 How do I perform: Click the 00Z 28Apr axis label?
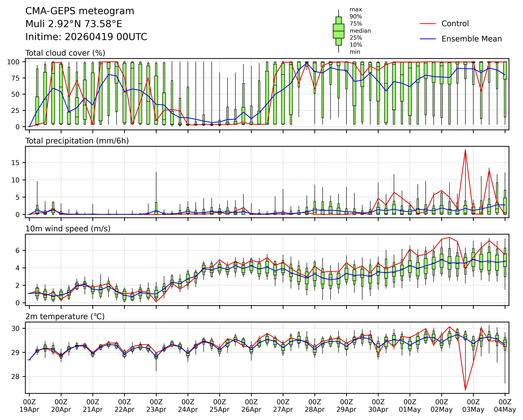pyautogui.click(x=315, y=406)
